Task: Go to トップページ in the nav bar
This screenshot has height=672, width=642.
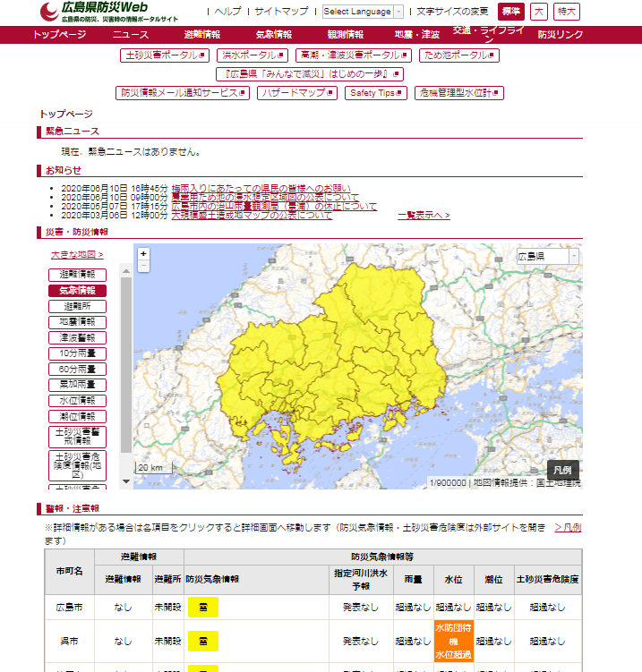Action: coord(60,35)
